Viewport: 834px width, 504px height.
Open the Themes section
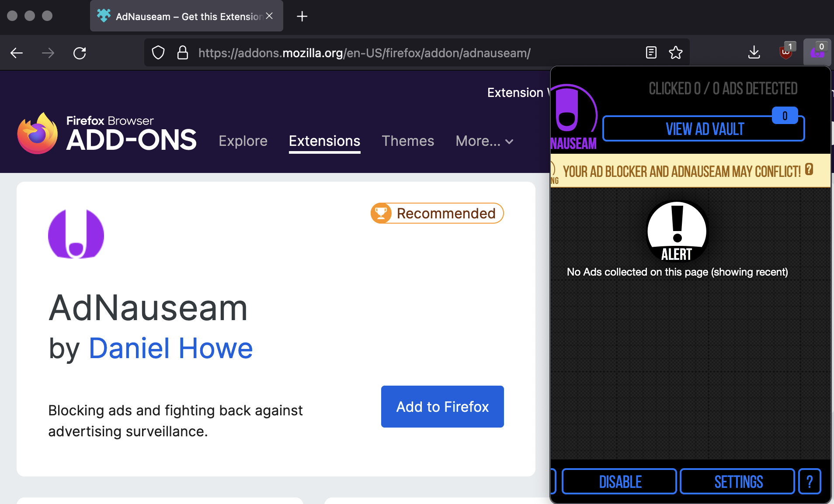click(408, 141)
